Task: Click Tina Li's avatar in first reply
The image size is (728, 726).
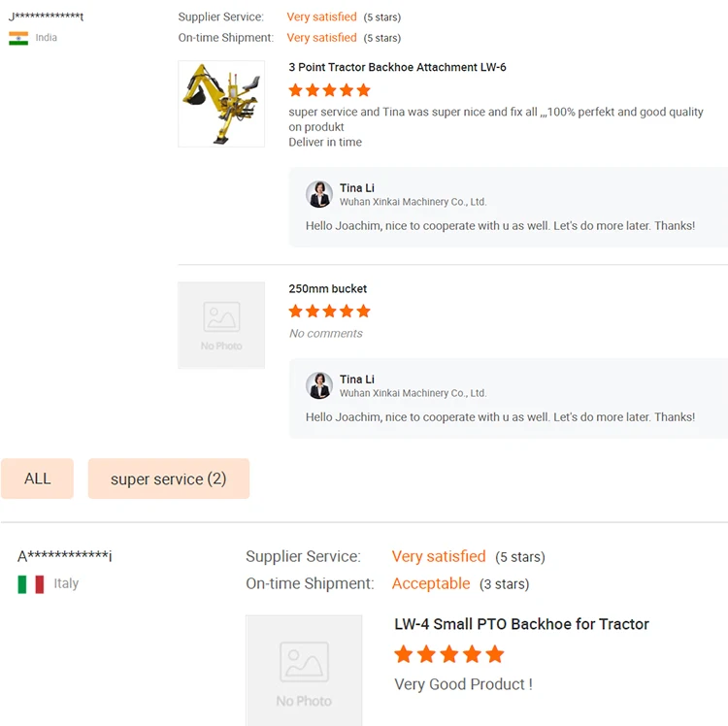Action: [319, 194]
